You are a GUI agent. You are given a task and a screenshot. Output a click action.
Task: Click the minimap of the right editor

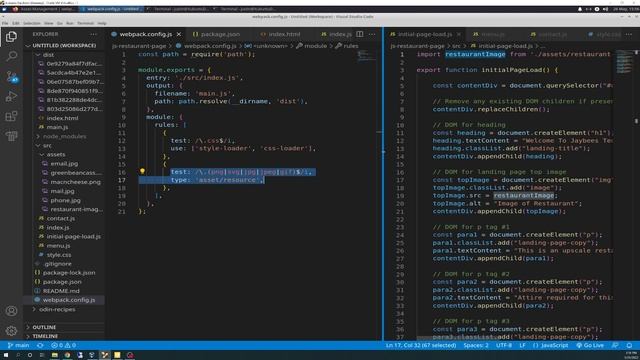624,62
